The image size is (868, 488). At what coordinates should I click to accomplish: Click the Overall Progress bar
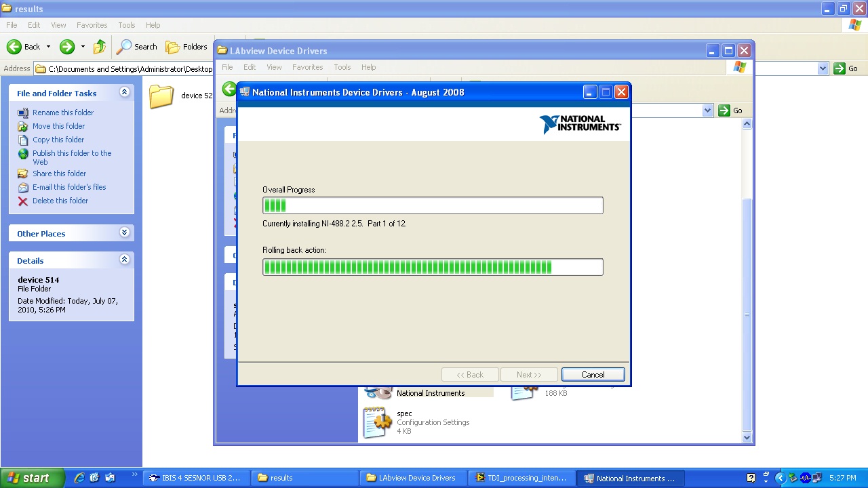pyautogui.click(x=433, y=205)
